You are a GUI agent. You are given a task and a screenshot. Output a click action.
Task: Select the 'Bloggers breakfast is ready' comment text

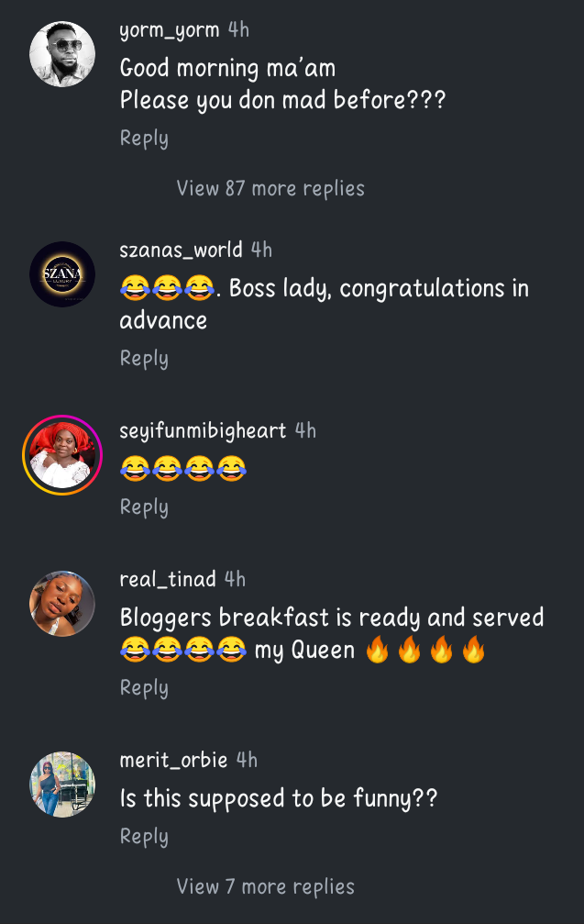pos(332,634)
